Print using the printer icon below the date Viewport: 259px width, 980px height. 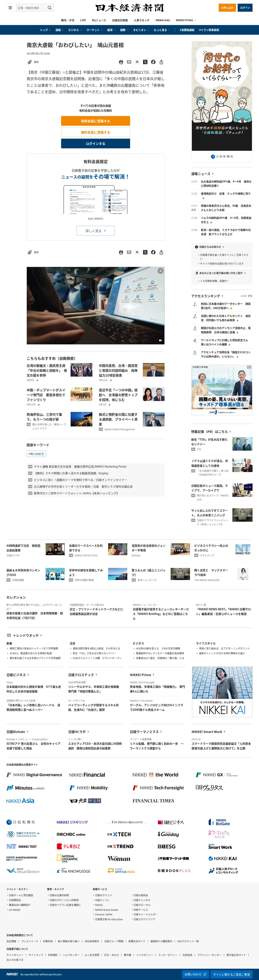click(x=121, y=62)
